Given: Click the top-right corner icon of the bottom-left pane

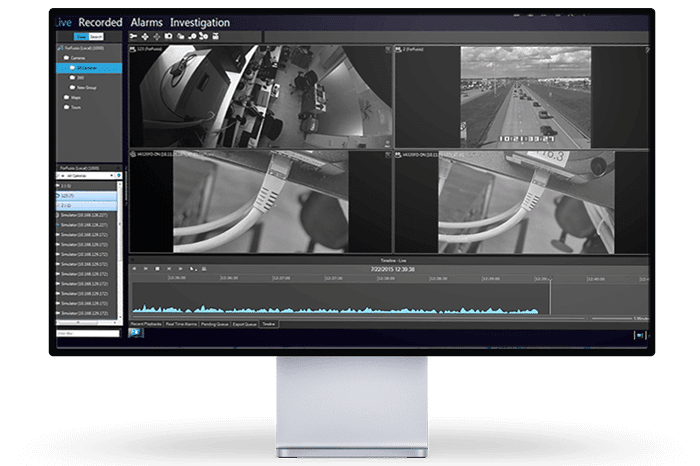Looking at the screenshot, I should [388, 154].
